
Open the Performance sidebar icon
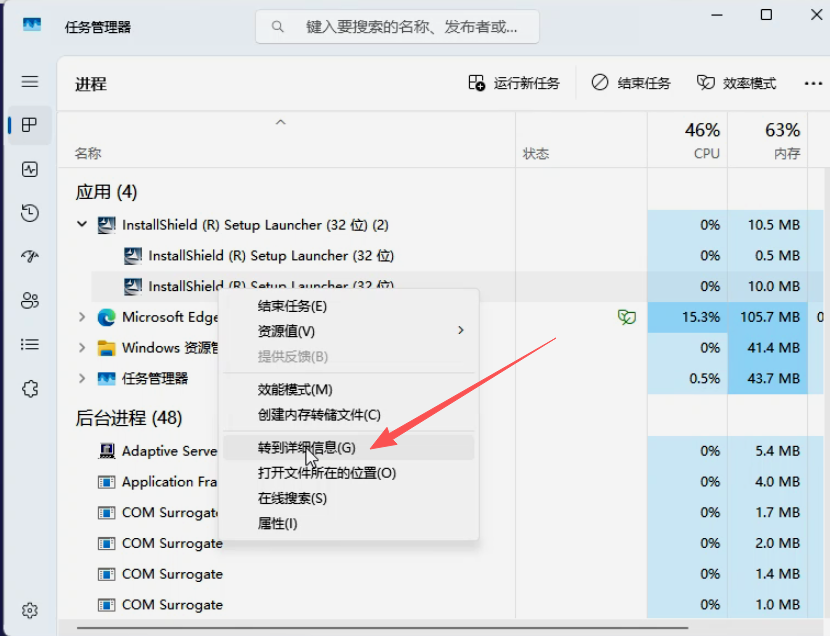pyautogui.click(x=30, y=170)
